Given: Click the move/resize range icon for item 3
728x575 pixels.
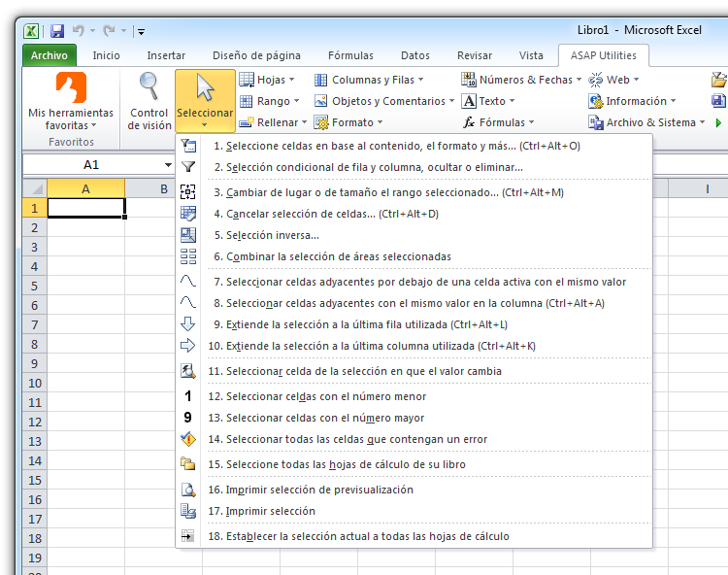Looking at the screenshot, I should coord(188,192).
